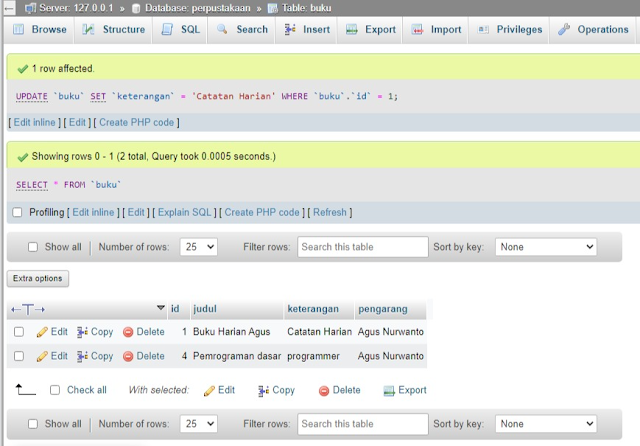Click pencil icon for Pemrograman dasar row

(x=42, y=356)
